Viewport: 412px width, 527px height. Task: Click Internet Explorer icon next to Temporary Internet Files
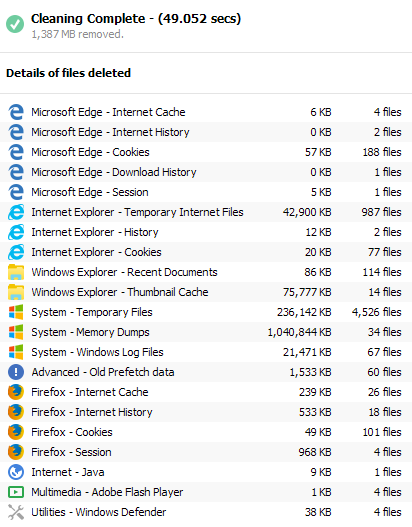point(16,212)
